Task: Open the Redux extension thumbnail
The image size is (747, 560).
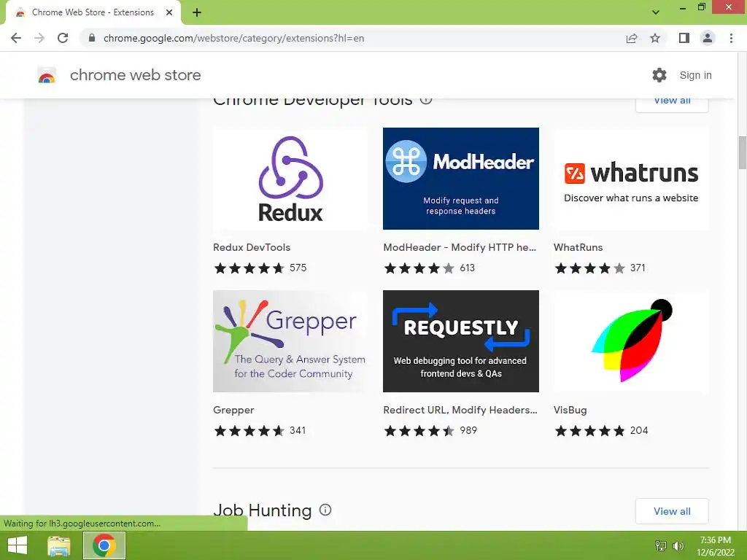Action: (x=290, y=179)
